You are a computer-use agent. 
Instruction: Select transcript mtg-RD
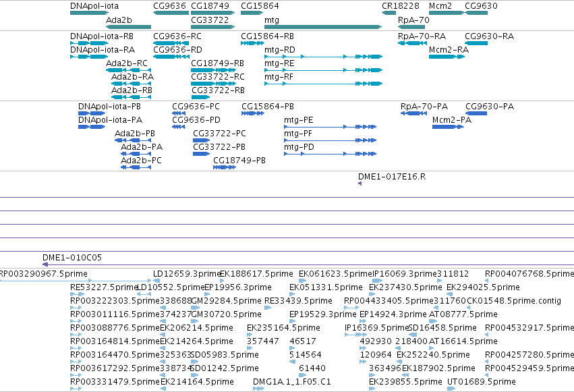click(280, 50)
